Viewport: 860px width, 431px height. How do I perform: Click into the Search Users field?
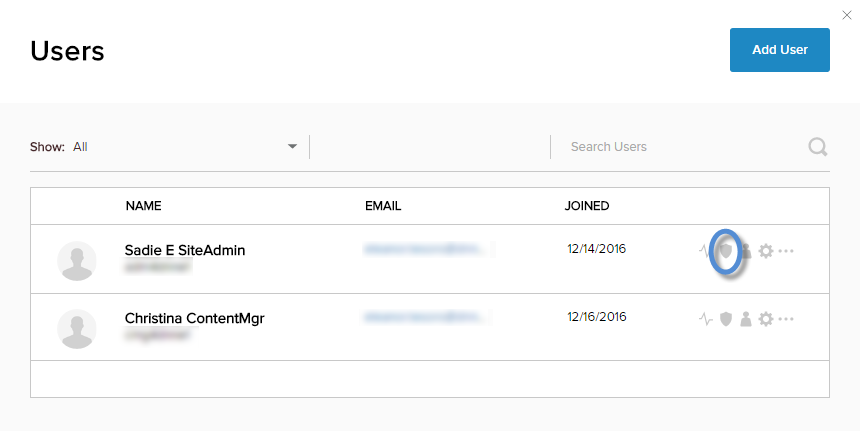pos(680,147)
